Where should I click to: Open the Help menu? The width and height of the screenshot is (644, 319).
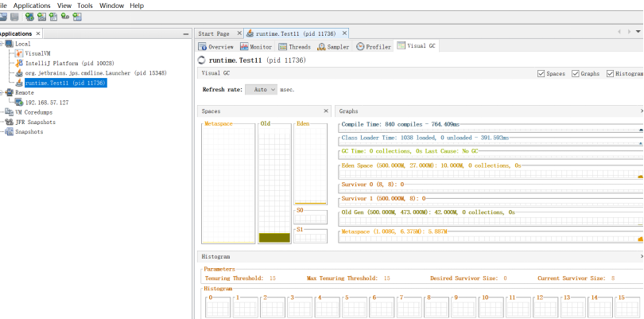click(137, 6)
